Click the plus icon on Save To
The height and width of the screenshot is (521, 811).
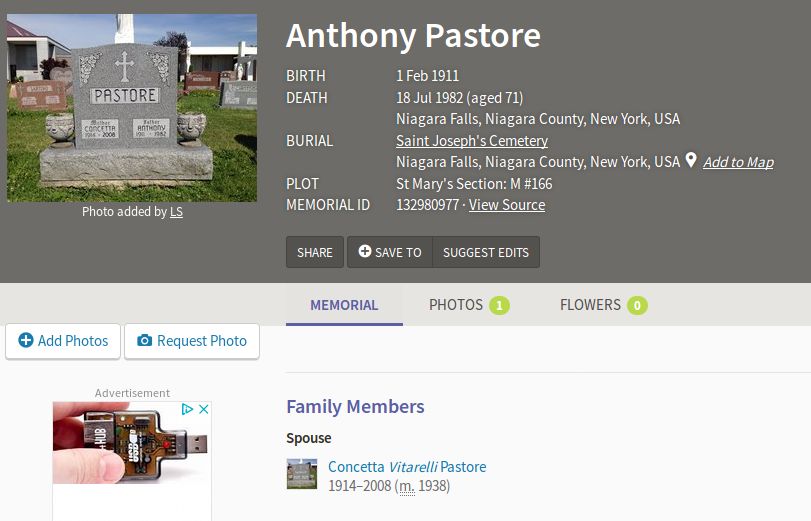(x=365, y=252)
